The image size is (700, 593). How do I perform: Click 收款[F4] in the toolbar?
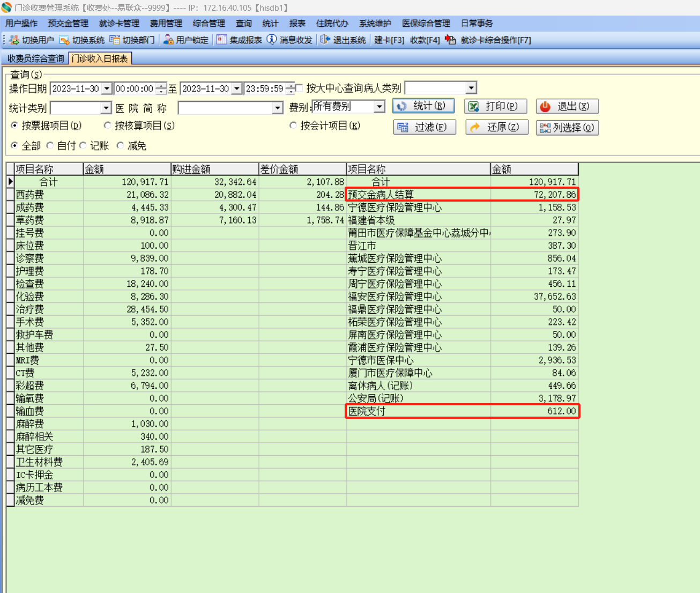425,40
